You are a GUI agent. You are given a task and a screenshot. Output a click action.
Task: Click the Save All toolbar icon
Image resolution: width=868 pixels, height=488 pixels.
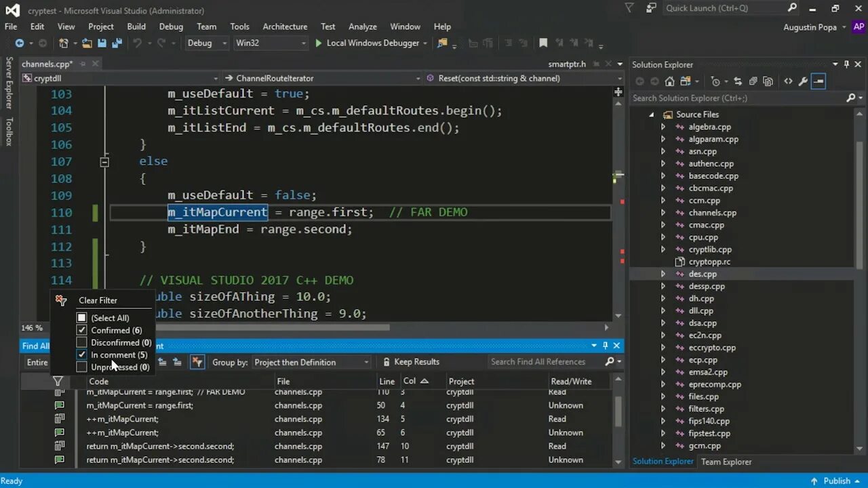pos(116,43)
